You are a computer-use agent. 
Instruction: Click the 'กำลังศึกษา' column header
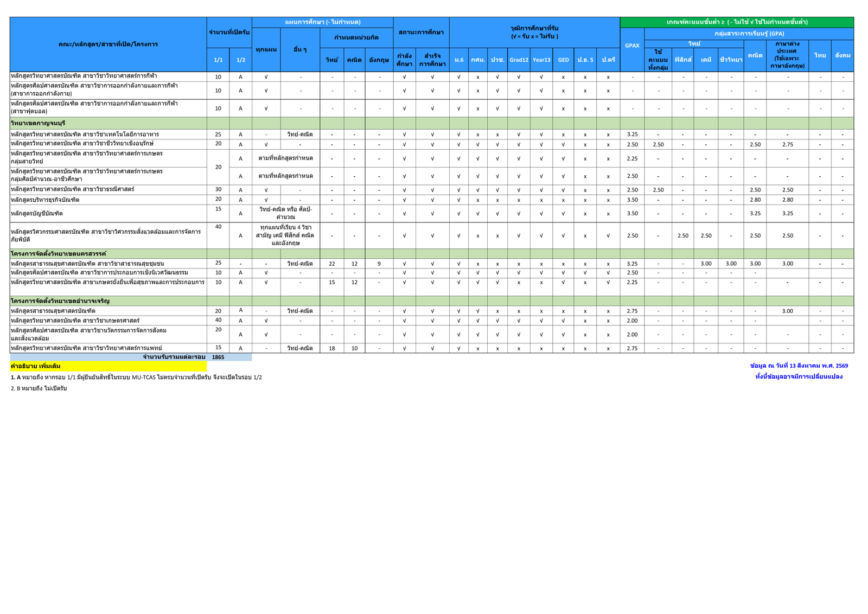[404, 60]
